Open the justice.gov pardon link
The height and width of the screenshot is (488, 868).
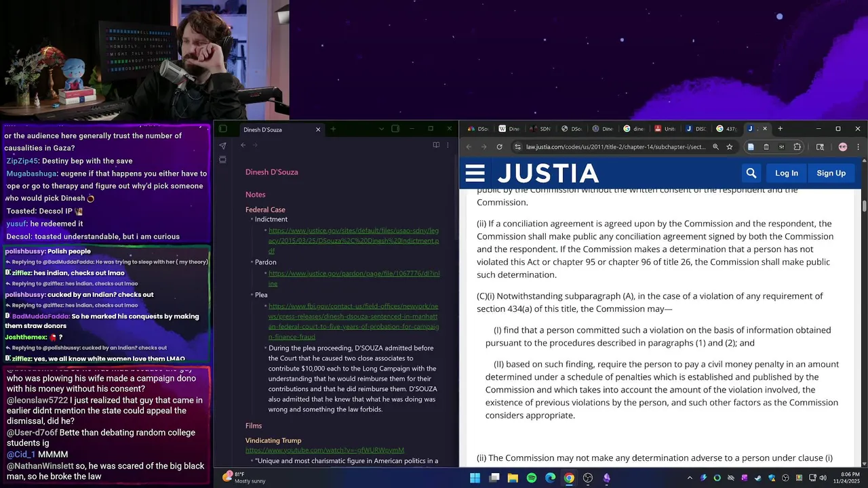tap(353, 279)
